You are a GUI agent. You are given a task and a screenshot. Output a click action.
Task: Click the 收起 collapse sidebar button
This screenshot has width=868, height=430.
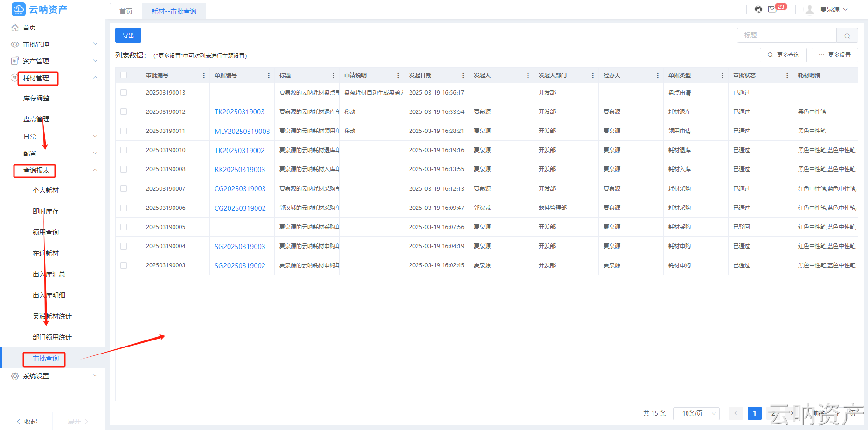[x=27, y=421]
